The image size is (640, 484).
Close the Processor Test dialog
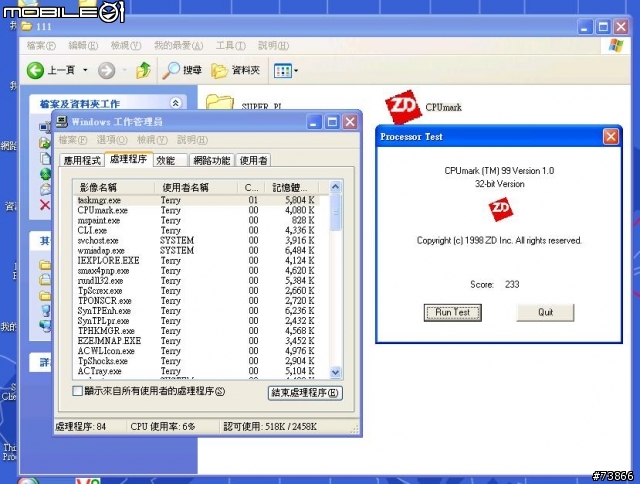tap(611, 137)
